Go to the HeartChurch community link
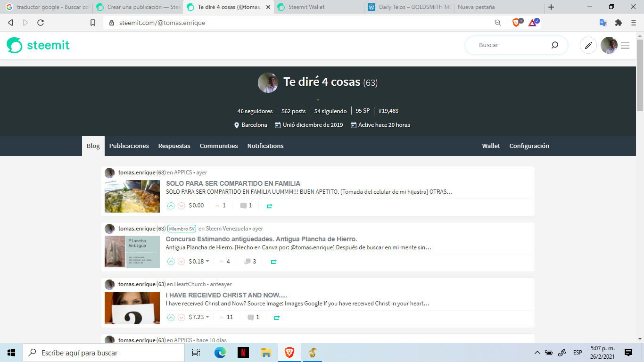The height and width of the screenshot is (362, 644). pyautogui.click(x=190, y=284)
